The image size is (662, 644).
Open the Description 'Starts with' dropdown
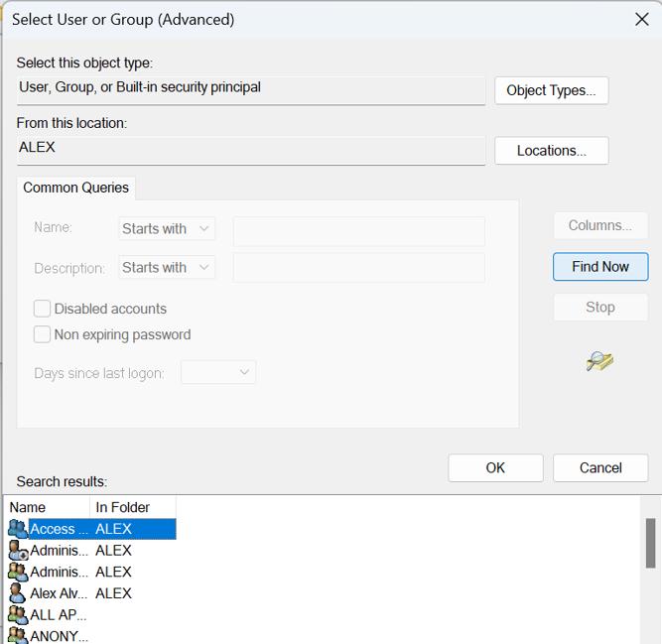coord(167,268)
